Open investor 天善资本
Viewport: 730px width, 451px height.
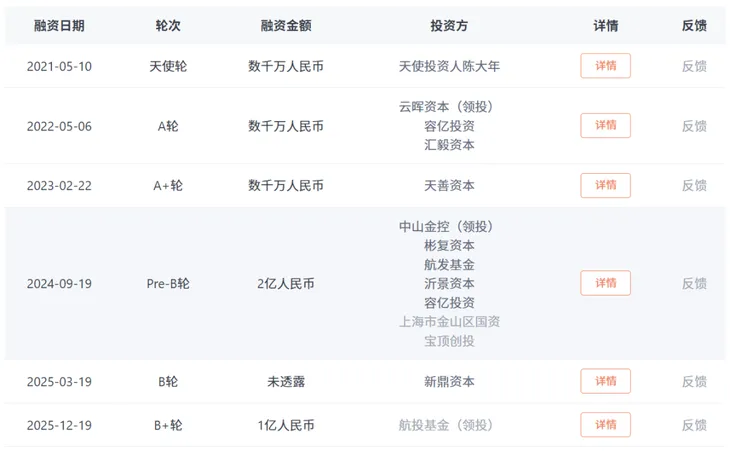click(x=449, y=185)
